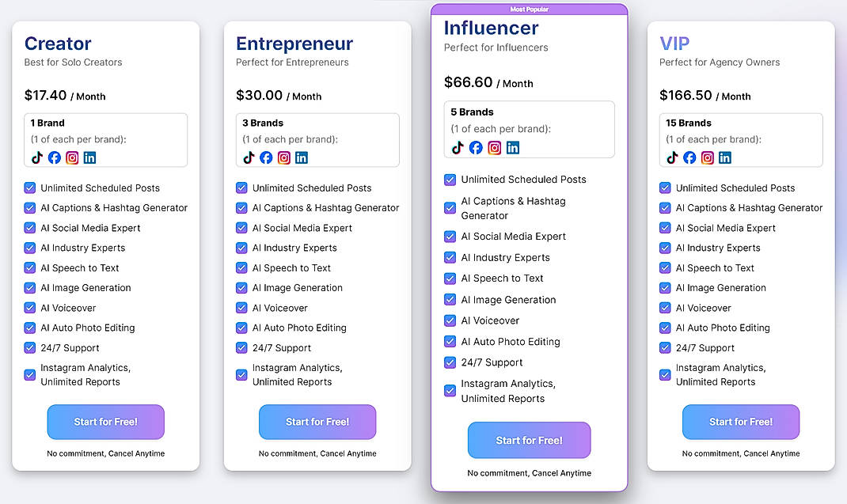
Task: Click the Instagram icon in the Influencer plan
Action: click(492, 148)
